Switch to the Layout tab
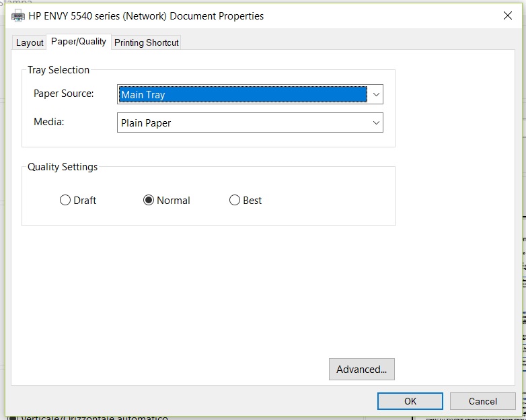The width and height of the screenshot is (526, 420). [x=30, y=42]
